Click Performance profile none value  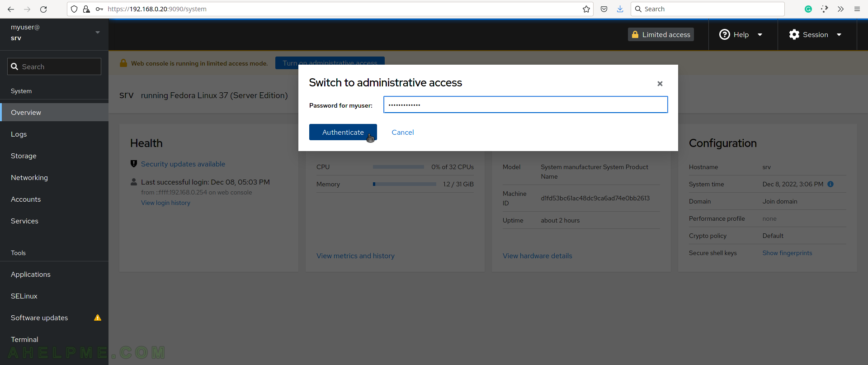coord(769,218)
